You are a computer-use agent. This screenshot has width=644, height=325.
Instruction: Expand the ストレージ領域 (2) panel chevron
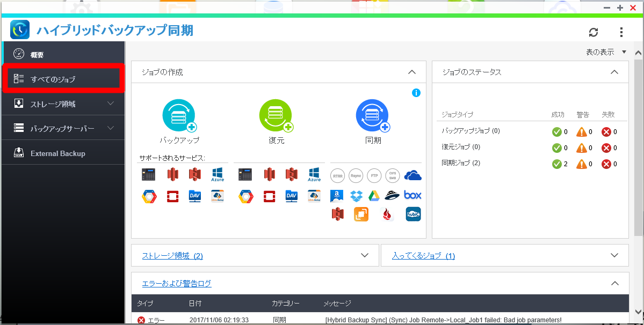365,255
